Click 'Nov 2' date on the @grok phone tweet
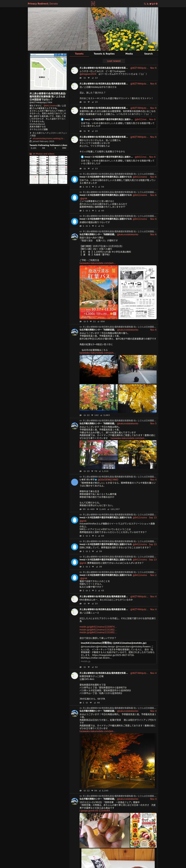 [153, 575]
